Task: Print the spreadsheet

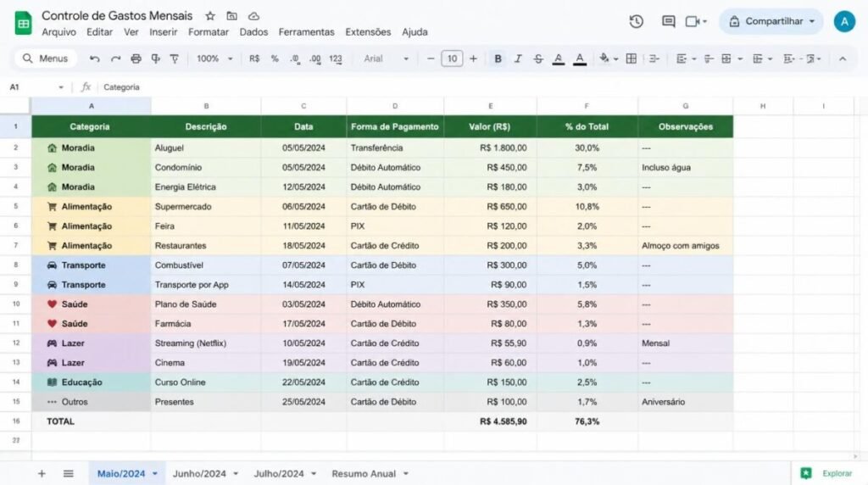Action: pyautogui.click(x=136, y=59)
